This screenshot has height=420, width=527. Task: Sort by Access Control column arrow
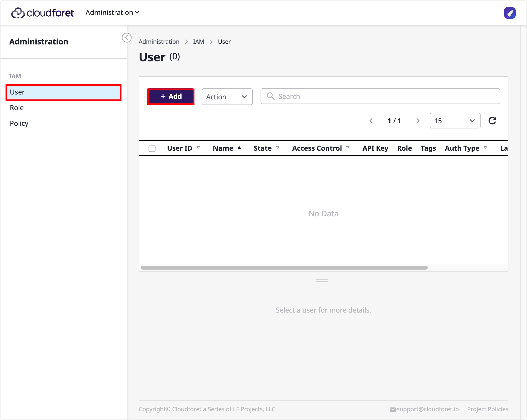348,148
